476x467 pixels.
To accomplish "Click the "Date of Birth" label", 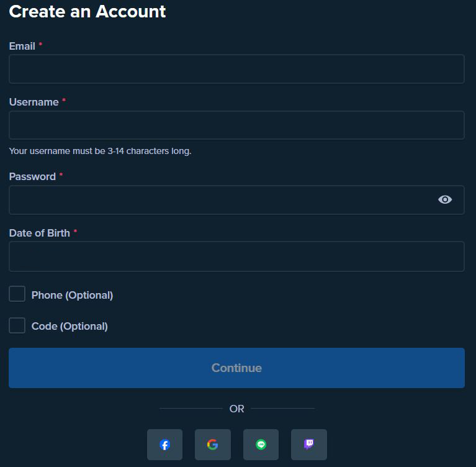I will tap(40, 233).
